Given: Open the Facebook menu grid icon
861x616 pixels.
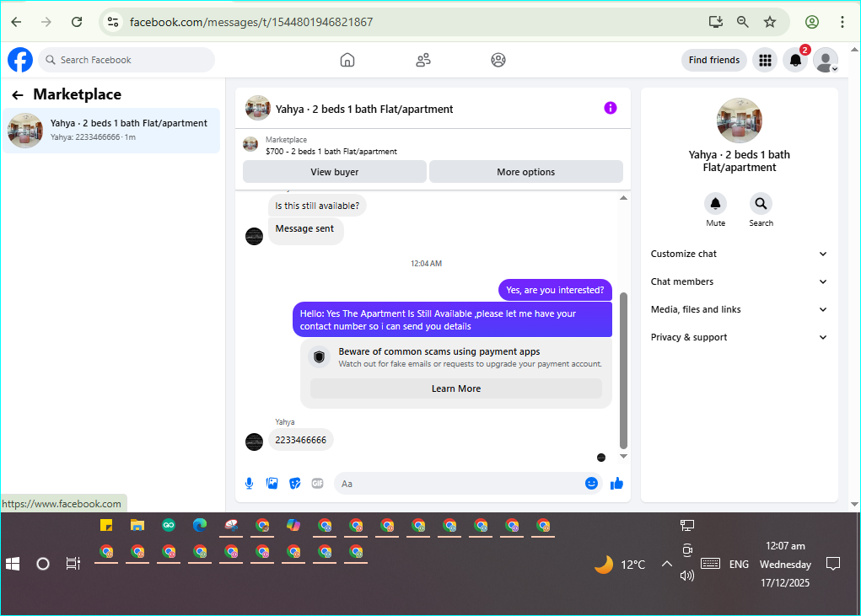Looking at the screenshot, I should tap(765, 60).
